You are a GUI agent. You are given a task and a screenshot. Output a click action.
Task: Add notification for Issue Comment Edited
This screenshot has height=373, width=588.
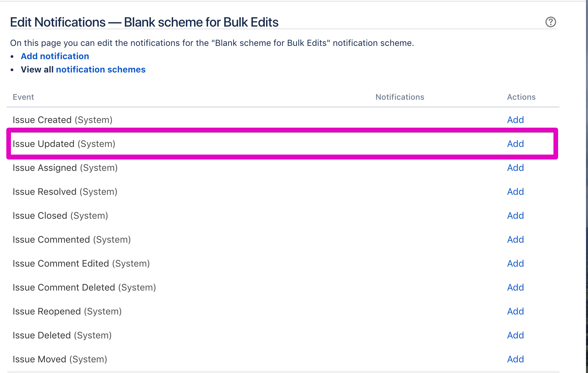tap(515, 264)
